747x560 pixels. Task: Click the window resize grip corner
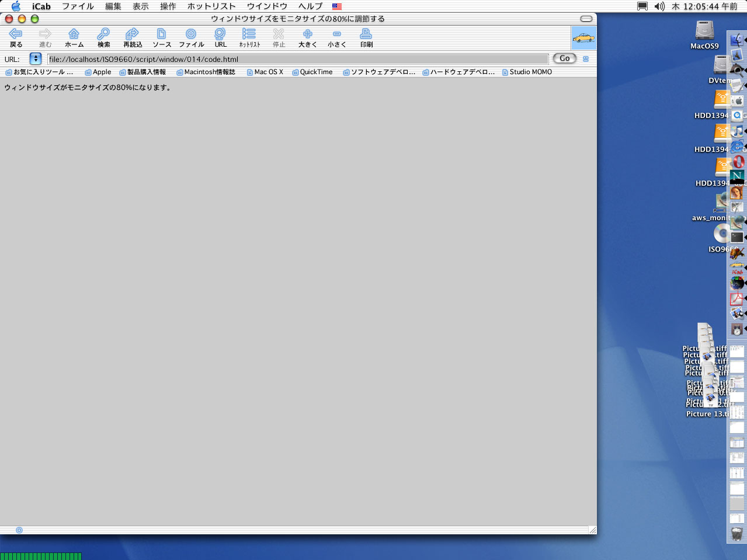click(592, 530)
